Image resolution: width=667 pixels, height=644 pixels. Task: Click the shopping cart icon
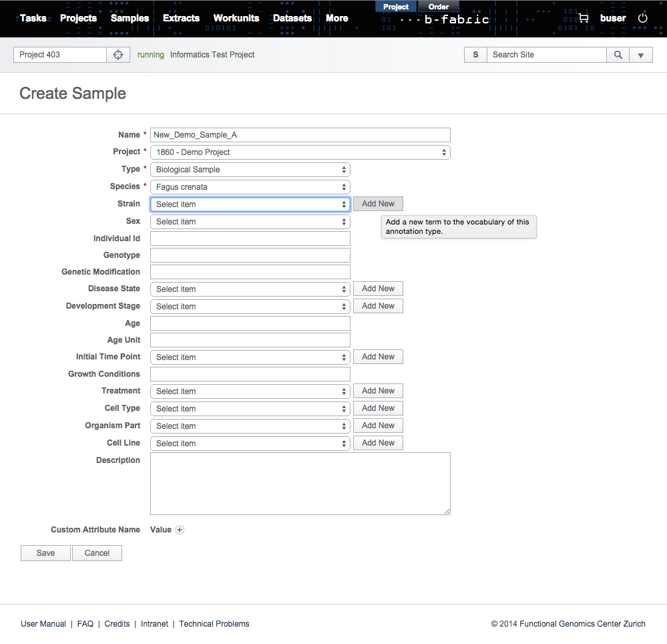pos(583,19)
